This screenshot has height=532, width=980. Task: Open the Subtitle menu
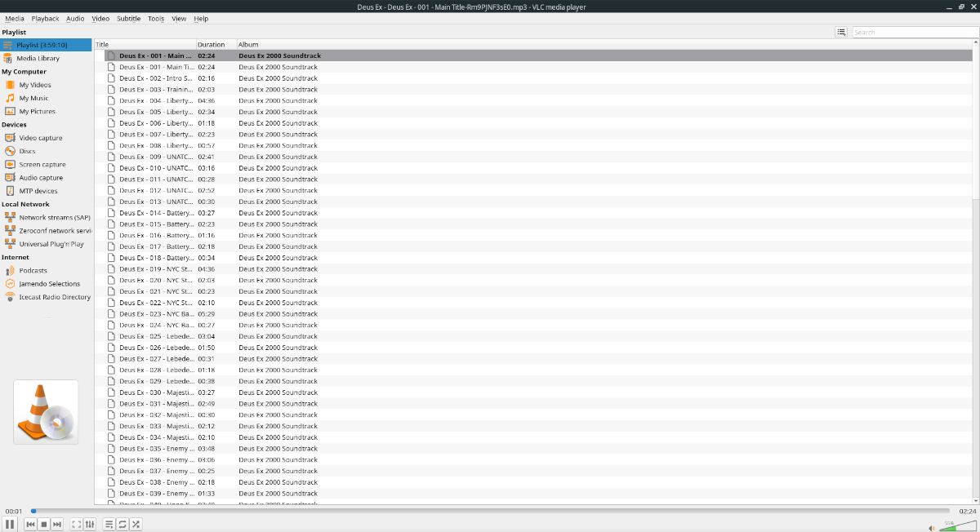tap(128, 18)
